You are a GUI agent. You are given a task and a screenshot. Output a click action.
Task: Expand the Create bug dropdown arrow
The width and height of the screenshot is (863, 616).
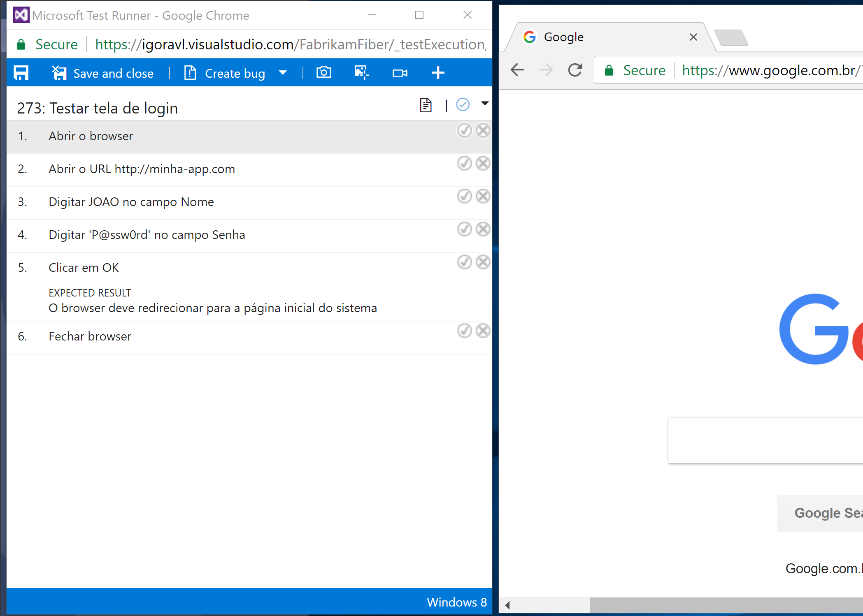pos(283,73)
